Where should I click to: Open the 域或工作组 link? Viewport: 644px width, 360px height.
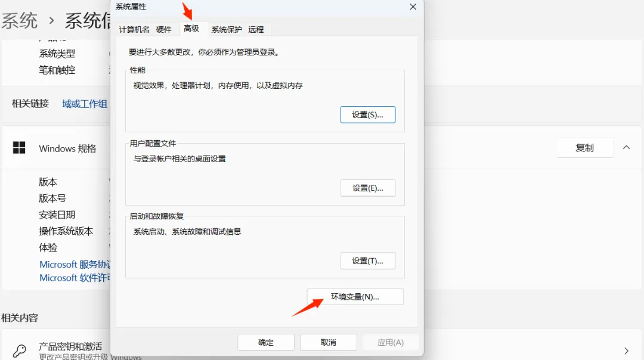[x=84, y=103]
